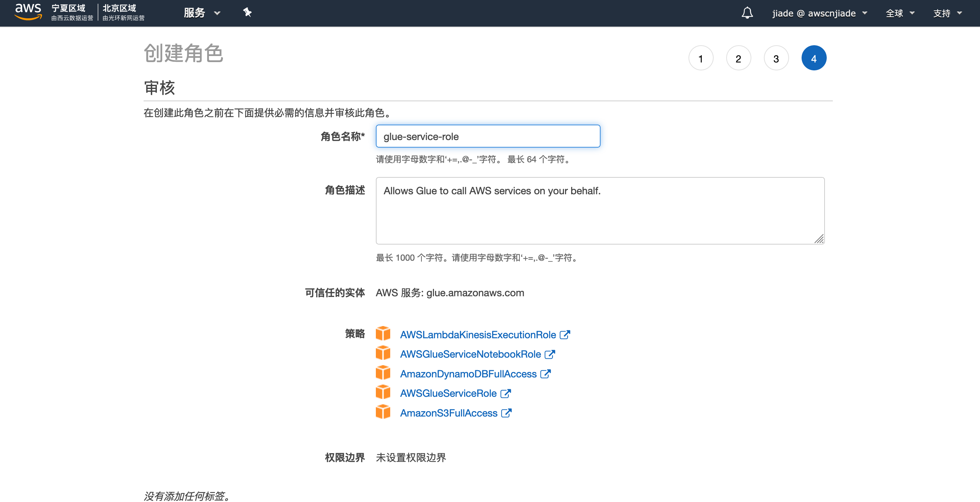Click the AWS logo home icon
This screenshot has height=502, width=980.
(x=28, y=12)
